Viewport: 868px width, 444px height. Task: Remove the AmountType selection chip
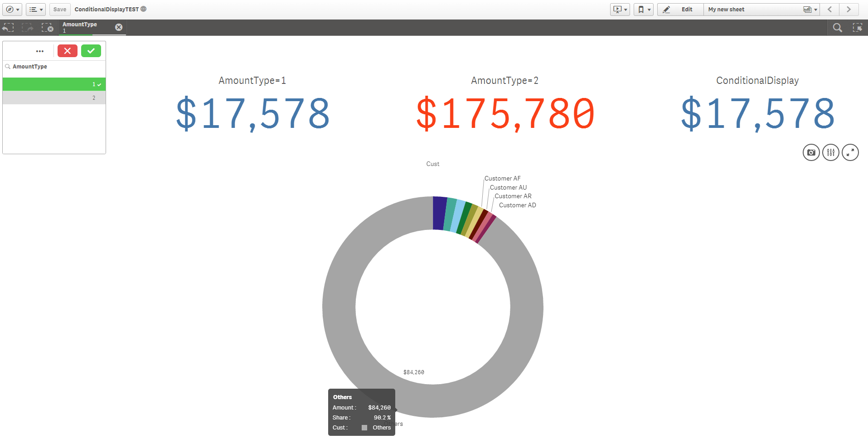click(119, 27)
